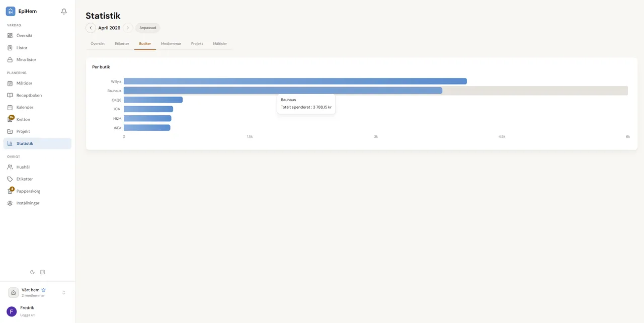Click the crown icon beside Vårt hem
This screenshot has width=644, height=323.
[44, 290]
